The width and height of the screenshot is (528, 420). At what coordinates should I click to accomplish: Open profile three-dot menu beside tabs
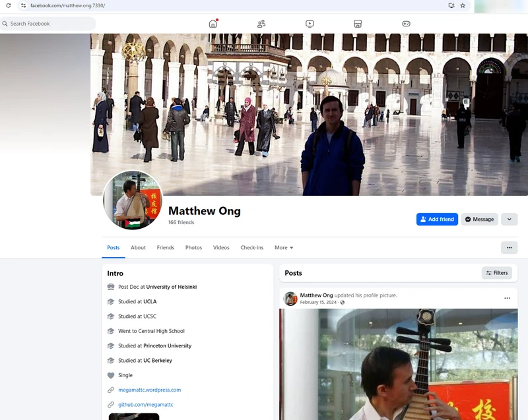click(x=509, y=248)
